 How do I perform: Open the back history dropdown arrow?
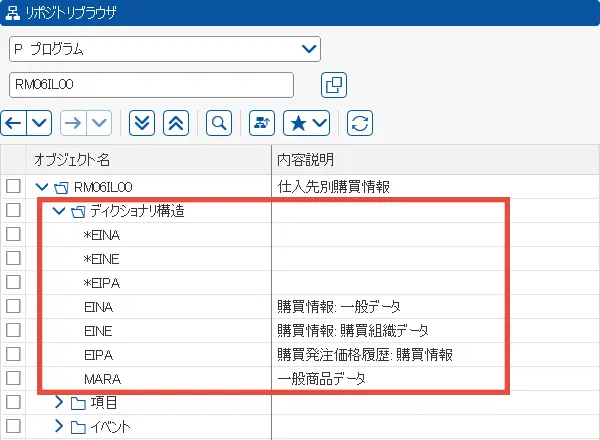pyautogui.click(x=40, y=123)
